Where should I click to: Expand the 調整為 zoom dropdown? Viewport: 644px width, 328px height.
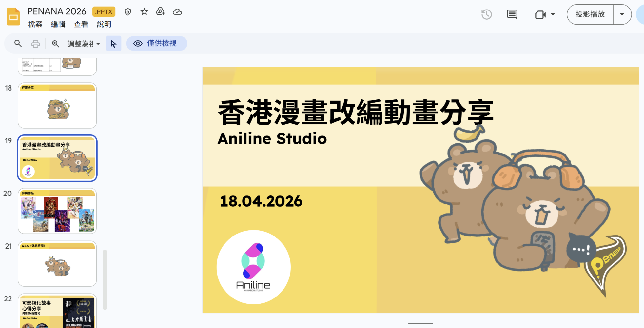[84, 44]
